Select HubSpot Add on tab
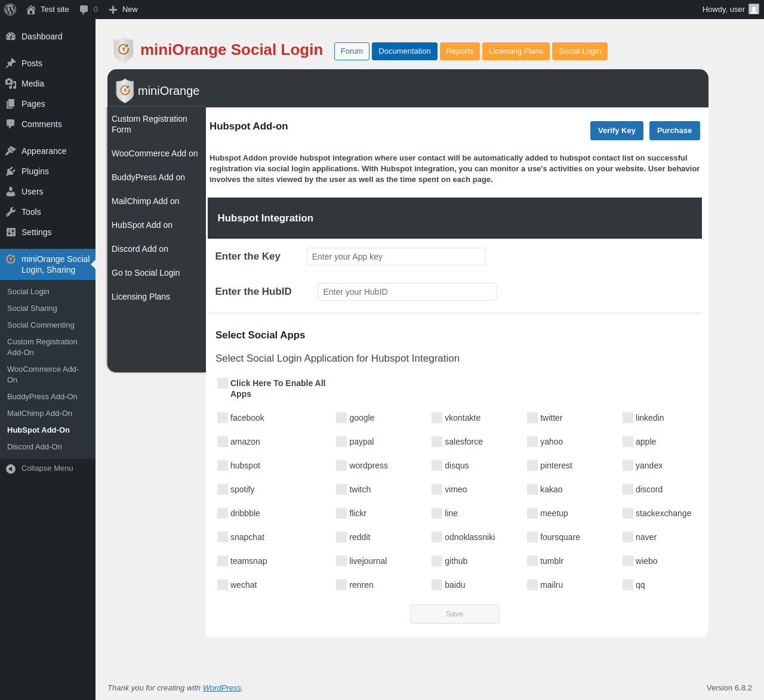The height and width of the screenshot is (700, 764). tap(156, 225)
